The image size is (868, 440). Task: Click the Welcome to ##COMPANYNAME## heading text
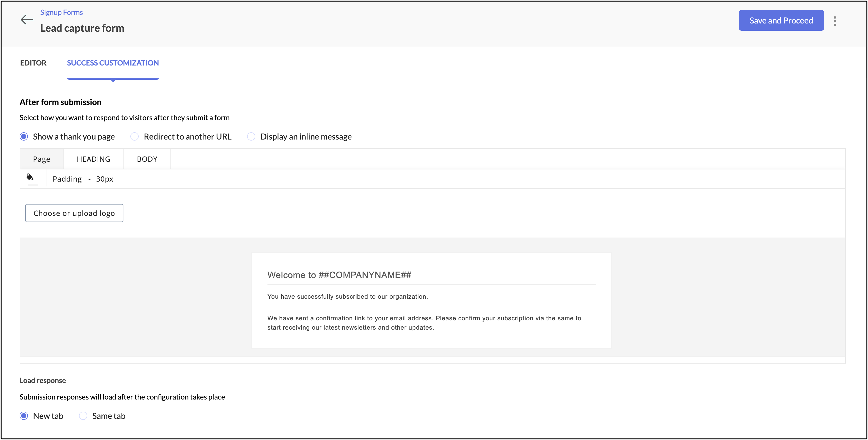click(339, 275)
